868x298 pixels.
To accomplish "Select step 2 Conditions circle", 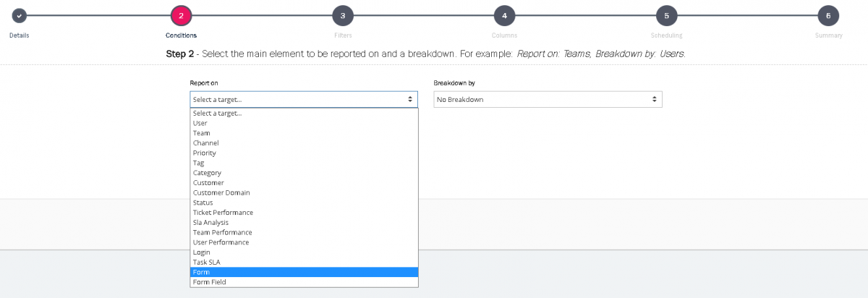I will (181, 15).
